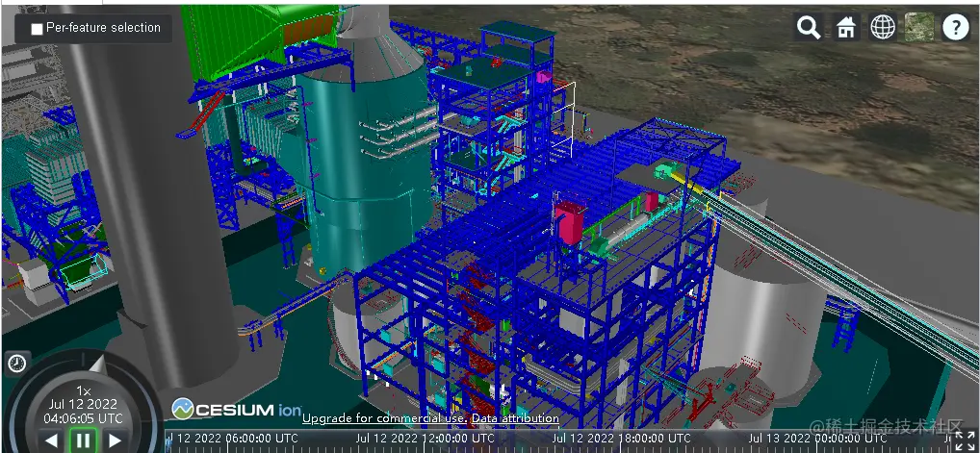Play animation in reverse

coord(52,440)
